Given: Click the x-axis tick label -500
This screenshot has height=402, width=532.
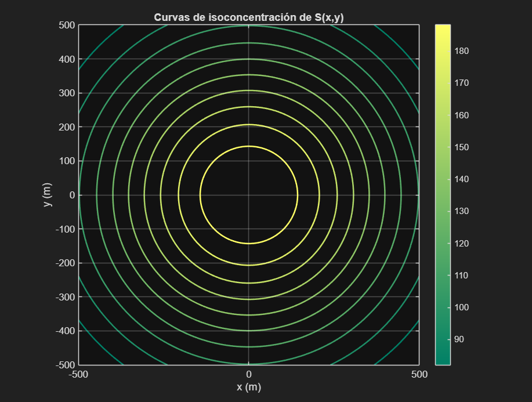Looking at the screenshot, I should (78, 375).
